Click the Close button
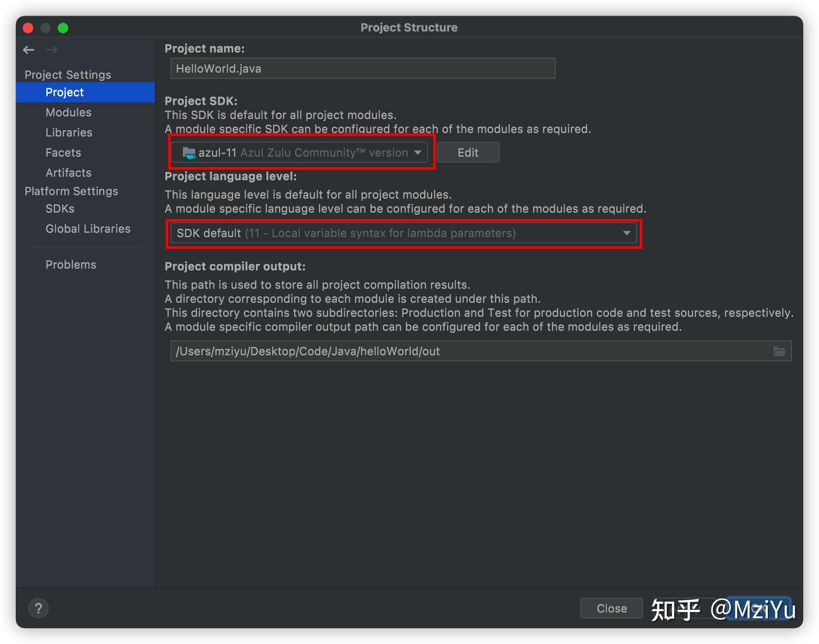Image resolution: width=819 pixels, height=644 pixels. click(x=611, y=608)
